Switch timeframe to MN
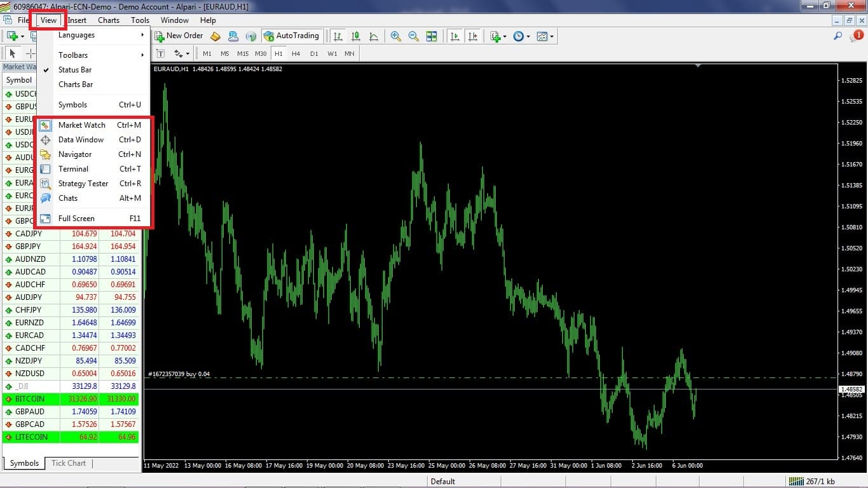Viewport: 868px width, 488px height. pyautogui.click(x=349, y=54)
